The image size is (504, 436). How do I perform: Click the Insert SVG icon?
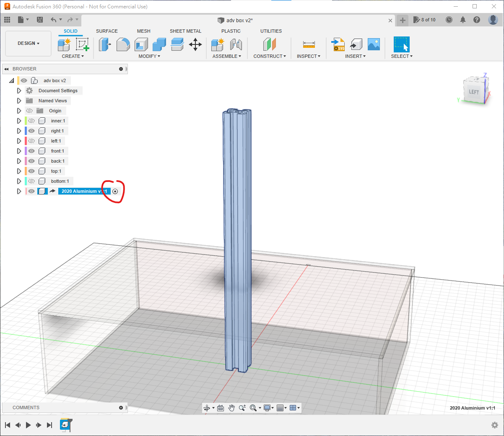pyautogui.click(x=338, y=44)
